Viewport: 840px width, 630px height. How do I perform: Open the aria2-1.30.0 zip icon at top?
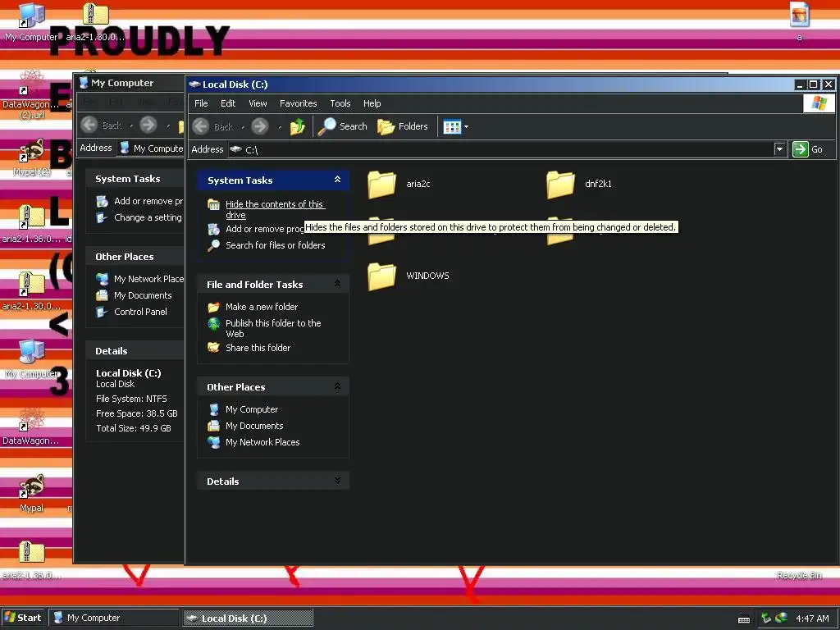95,22
